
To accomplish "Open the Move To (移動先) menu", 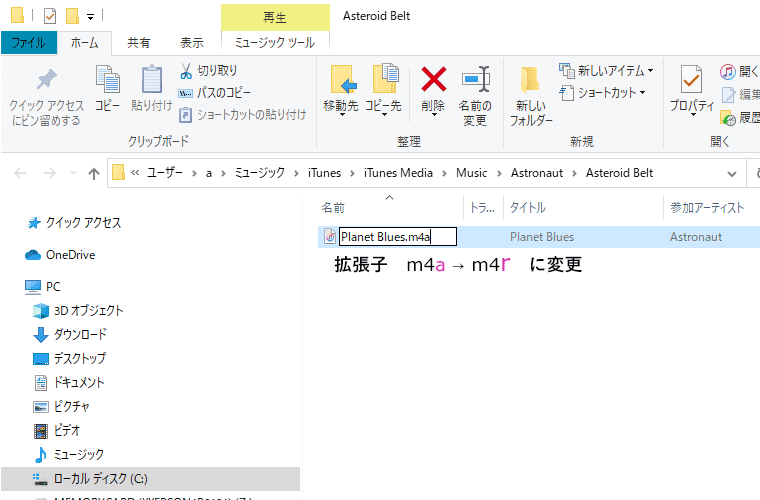I will click(341, 90).
